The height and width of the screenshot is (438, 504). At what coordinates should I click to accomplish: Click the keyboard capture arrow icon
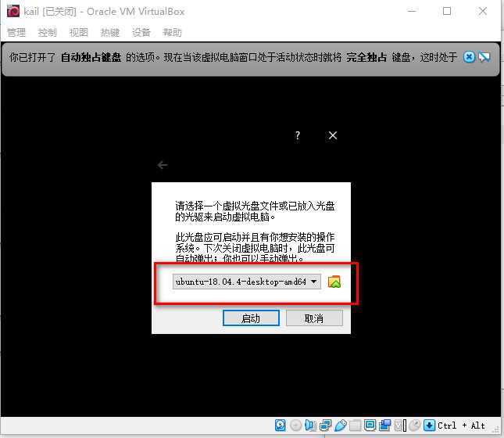(430, 425)
